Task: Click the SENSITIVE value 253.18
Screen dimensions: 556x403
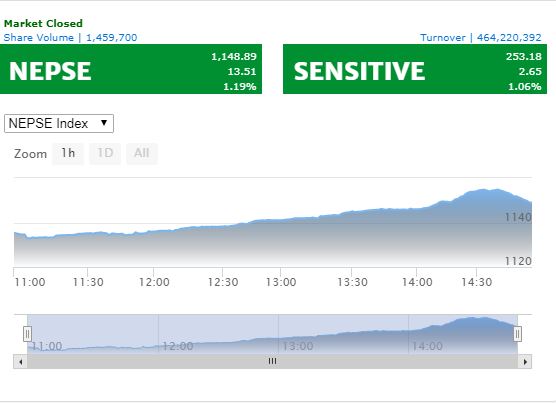Action: pos(524,56)
